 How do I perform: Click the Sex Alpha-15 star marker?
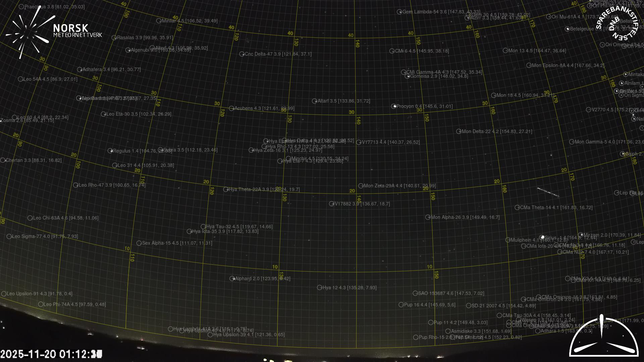pyautogui.click(x=139, y=243)
